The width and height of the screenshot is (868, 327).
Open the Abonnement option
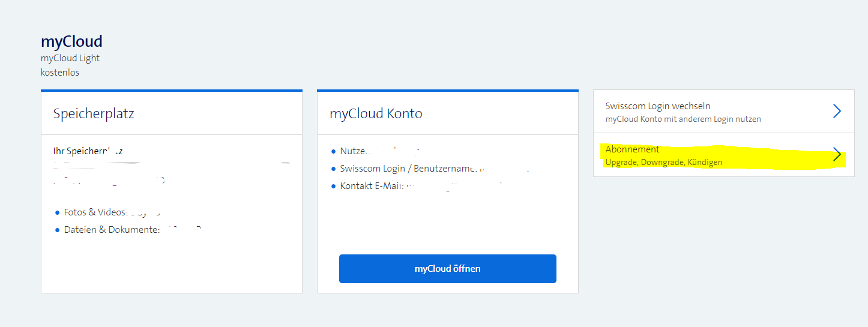click(x=633, y=149)
